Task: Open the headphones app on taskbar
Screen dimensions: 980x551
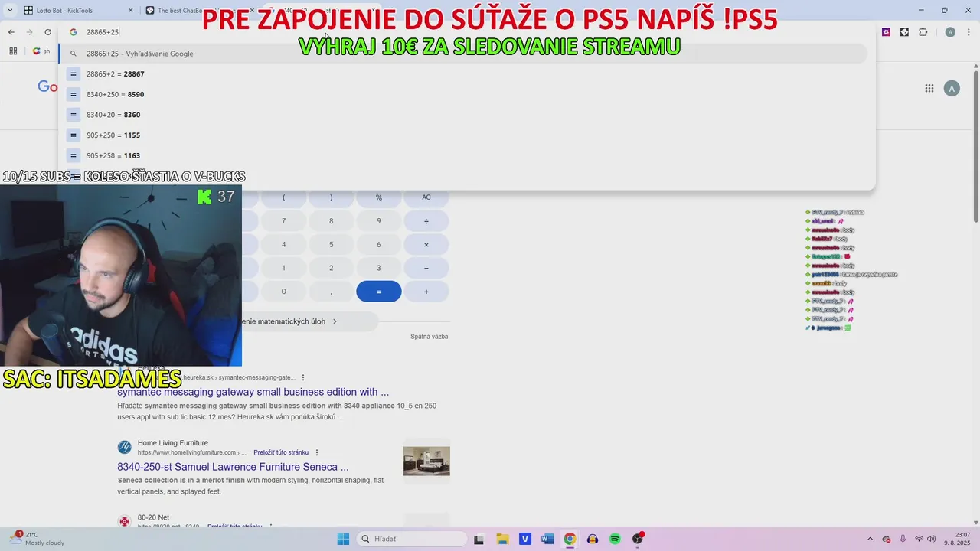Action: click(x=592, y=539)
